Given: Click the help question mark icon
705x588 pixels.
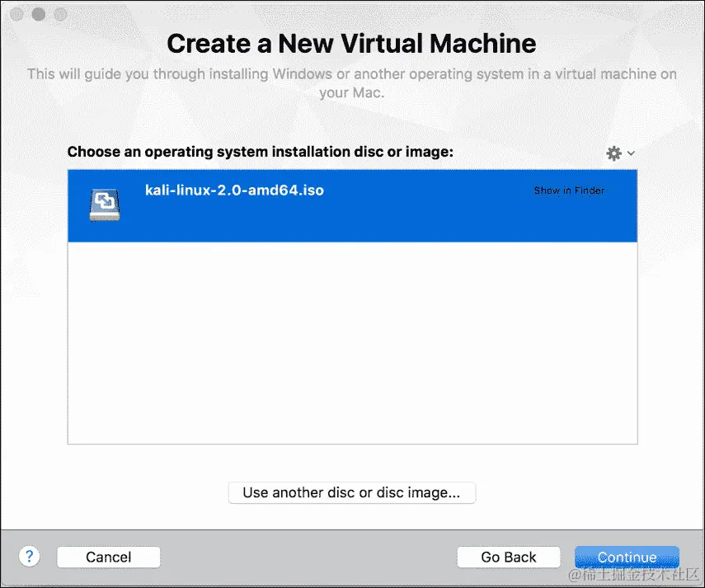Looking at the screenshot, I should pos(29,557).
